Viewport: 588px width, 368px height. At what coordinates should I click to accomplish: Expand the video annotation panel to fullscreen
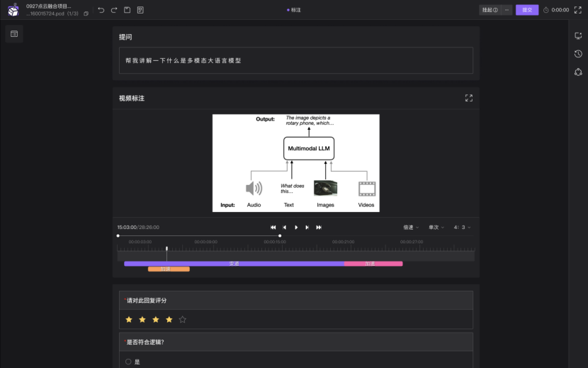pos(469,98)
